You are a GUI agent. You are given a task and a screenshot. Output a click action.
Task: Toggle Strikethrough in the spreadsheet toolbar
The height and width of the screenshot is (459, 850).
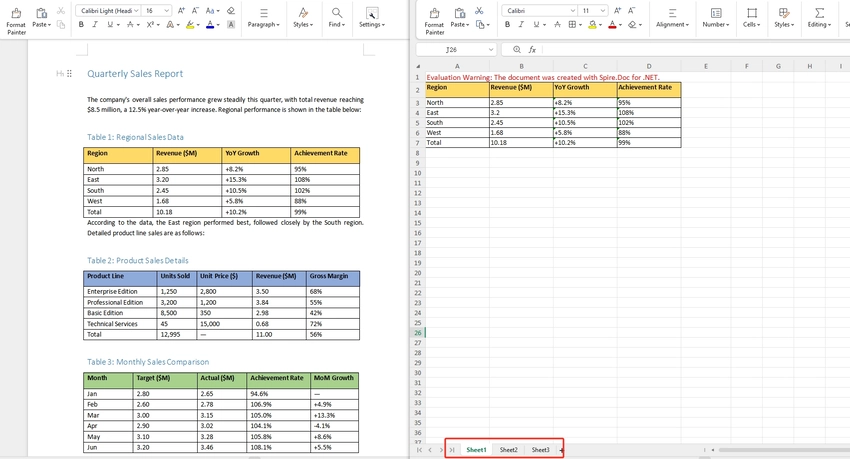click(x=557, y=24)
